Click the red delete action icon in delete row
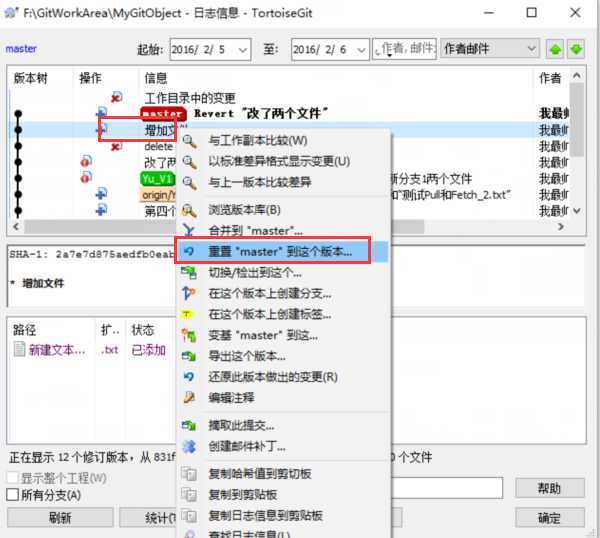Screen dimensions: 600x538 [117, 146]
